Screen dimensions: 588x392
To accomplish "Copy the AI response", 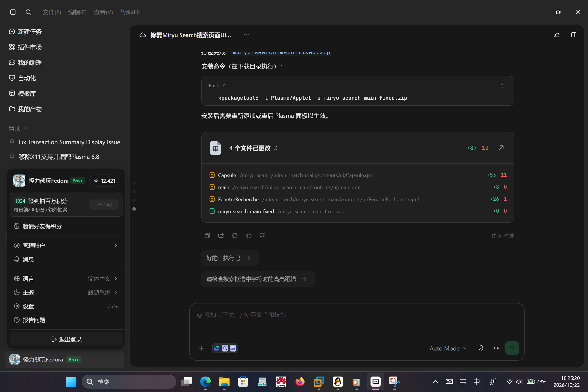I will [207, 236].
